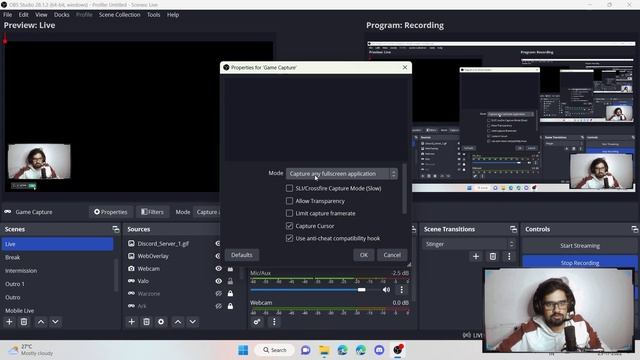Click Defaults in the properties dialog
The height and width of the screenshot is (360, 640).
click(x=242, y=255)
